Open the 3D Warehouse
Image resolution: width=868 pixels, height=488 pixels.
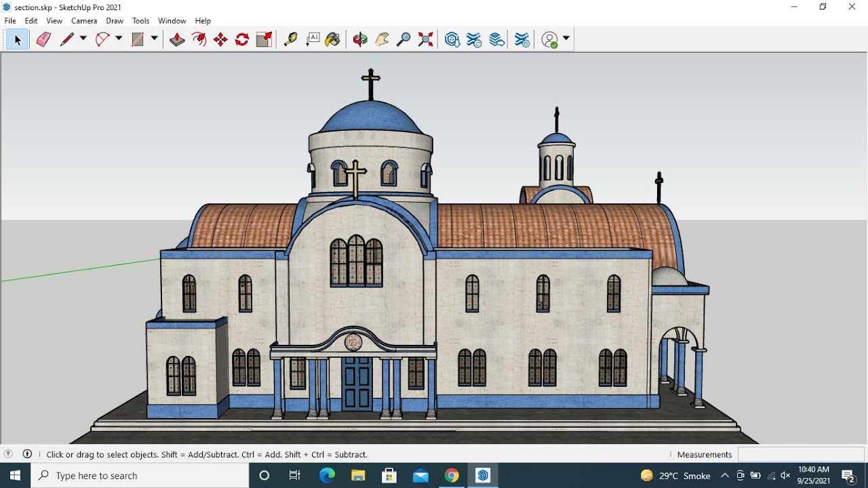[x=452, y=39]
